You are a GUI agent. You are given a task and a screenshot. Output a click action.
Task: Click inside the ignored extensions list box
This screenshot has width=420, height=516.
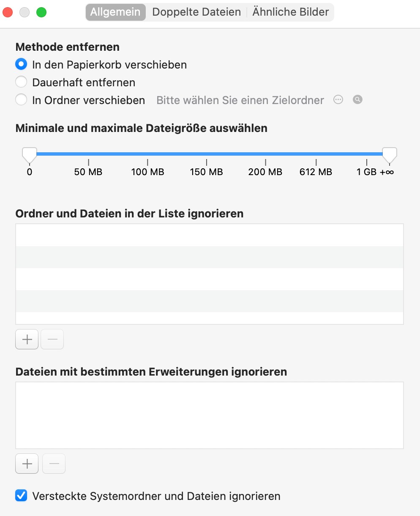(x=210, y=415)
